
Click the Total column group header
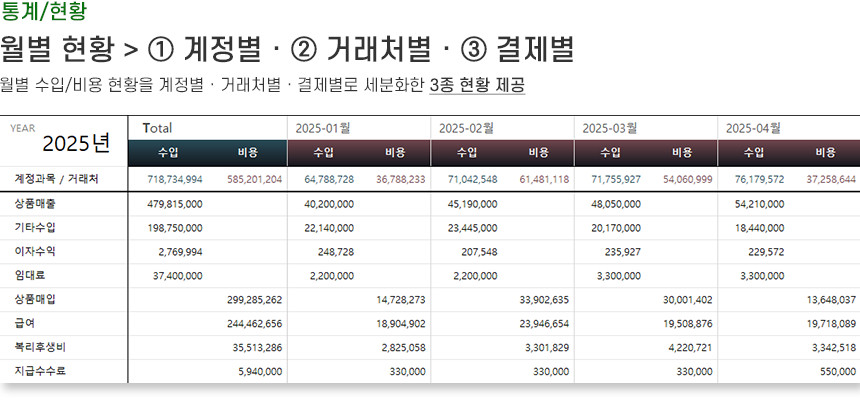[158, 128]
